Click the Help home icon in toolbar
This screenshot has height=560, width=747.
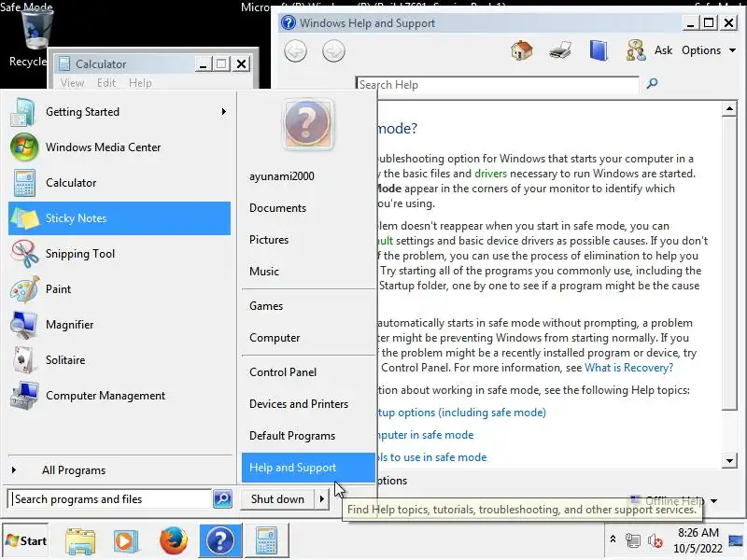tap(522, 50)
